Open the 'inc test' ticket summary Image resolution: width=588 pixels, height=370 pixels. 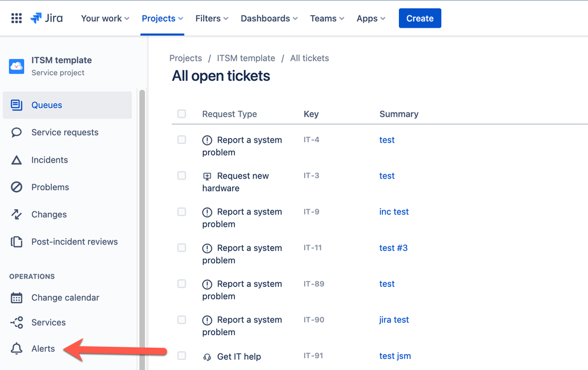pyautogui.click(x=394, y=212)
